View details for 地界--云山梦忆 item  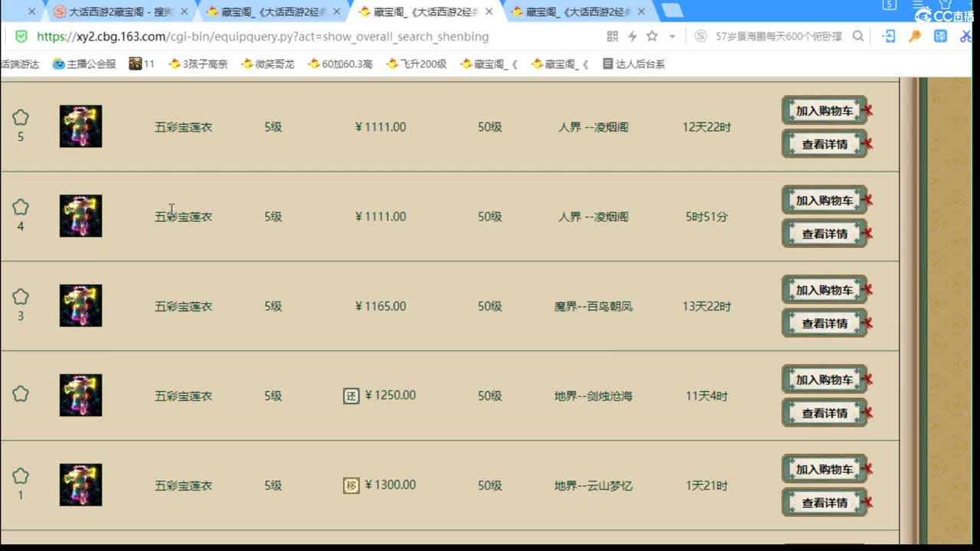pyautogui.click(x=825, y=502)
